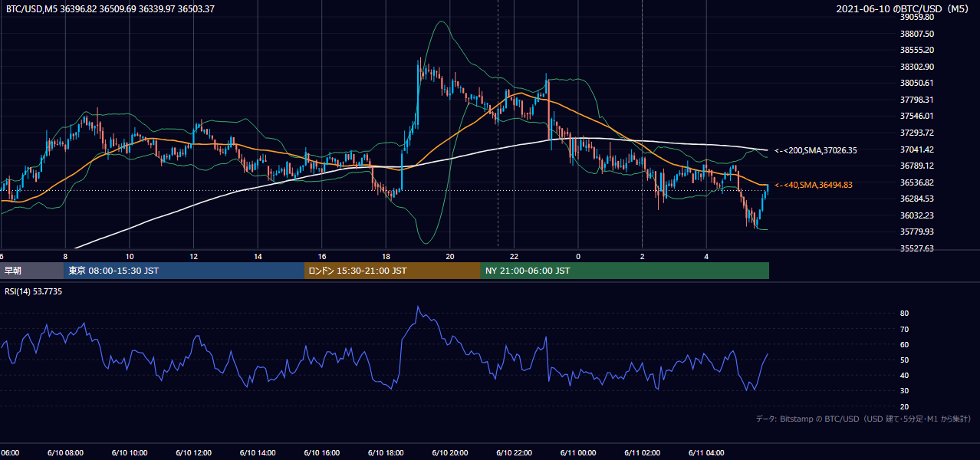Click the RSI scale value 70
Screen dimensions: 980x460
click(x=905, y=329)
